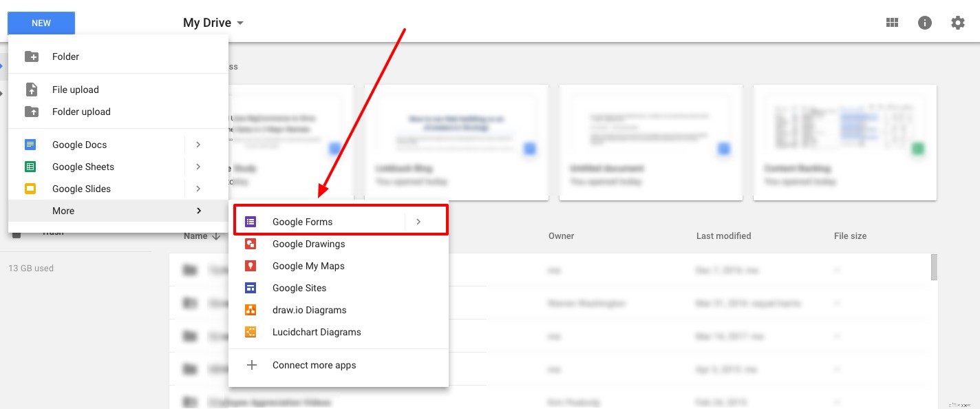Screen dimensions: 980x409
Task: Expand the Google Docs submenu chevron
Action: point(198,145)
